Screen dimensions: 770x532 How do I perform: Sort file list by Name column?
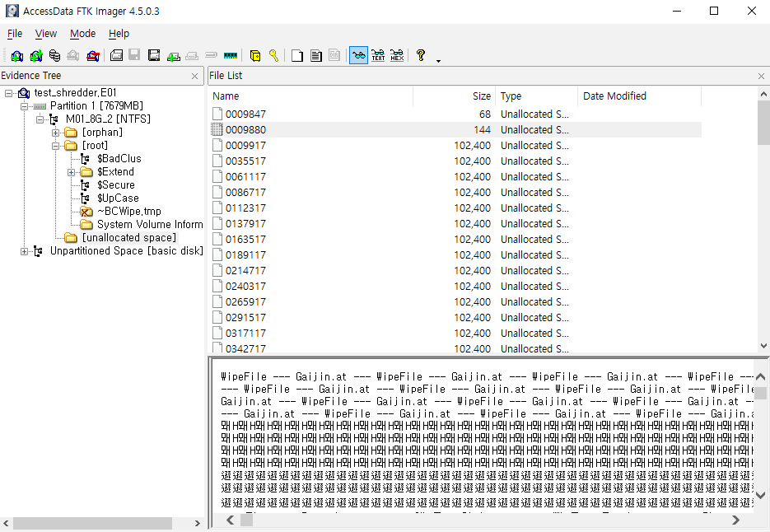point(310,96)
